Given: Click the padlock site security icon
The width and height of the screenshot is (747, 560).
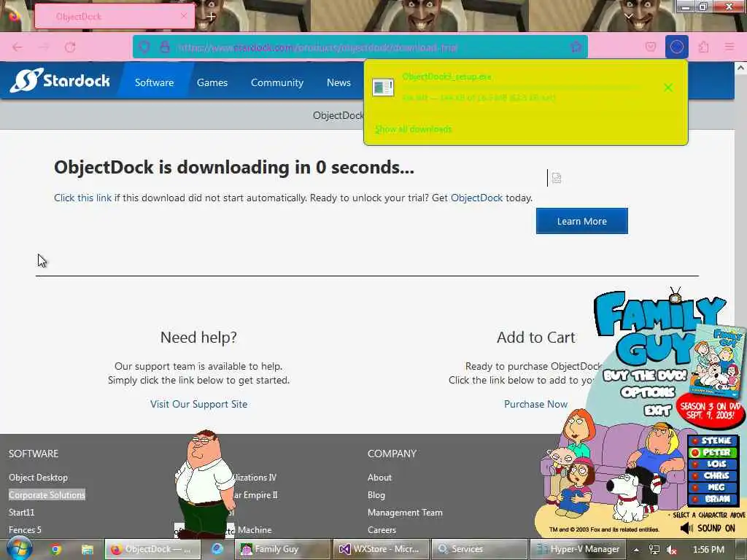Looking at the screenshot, I should coord(165,47).
